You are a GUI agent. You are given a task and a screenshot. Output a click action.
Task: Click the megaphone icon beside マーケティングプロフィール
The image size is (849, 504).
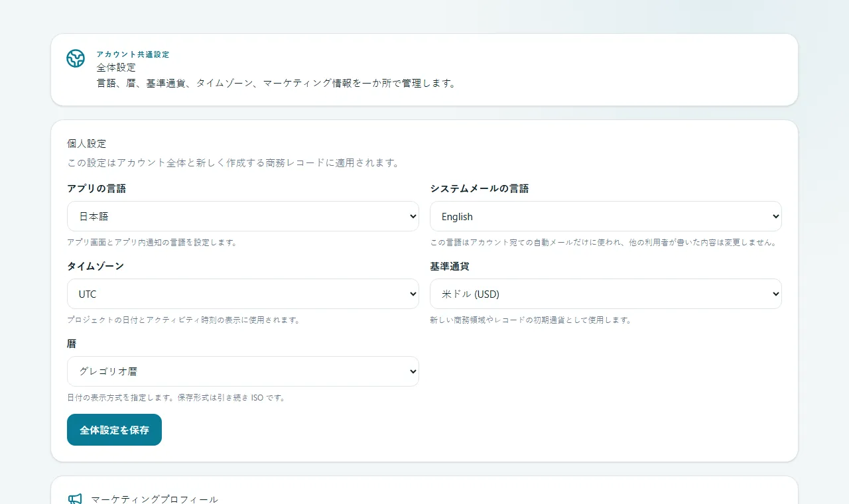(x=75, y=499)
